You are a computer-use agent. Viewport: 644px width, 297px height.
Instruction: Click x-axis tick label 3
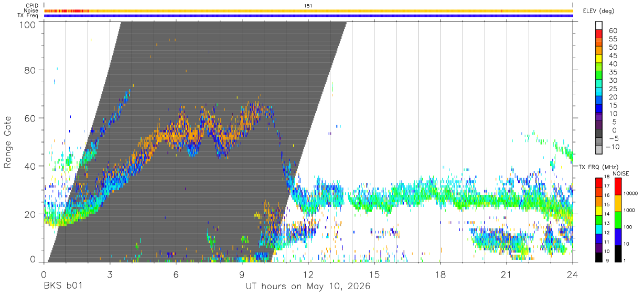pos(110,274)
